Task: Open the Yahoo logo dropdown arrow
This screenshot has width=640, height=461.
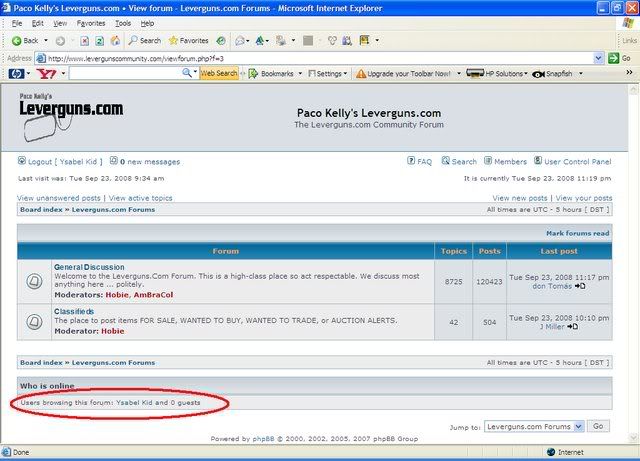Action: (63, 74)
